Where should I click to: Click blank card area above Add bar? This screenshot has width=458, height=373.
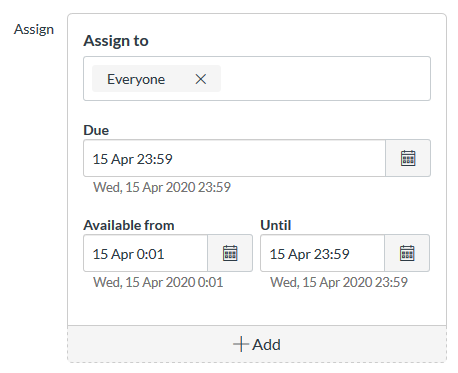[x=257, y=308]
